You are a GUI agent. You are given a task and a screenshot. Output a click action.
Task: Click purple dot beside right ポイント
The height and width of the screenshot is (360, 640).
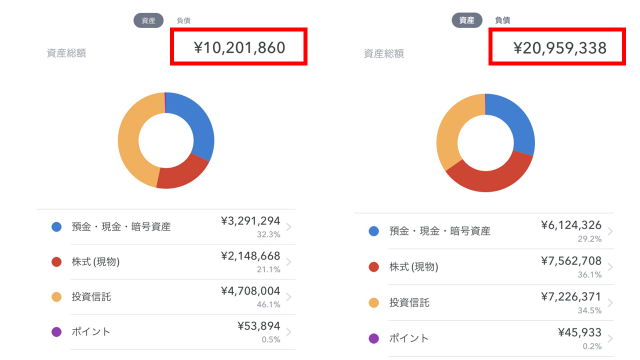click(374, 338)
